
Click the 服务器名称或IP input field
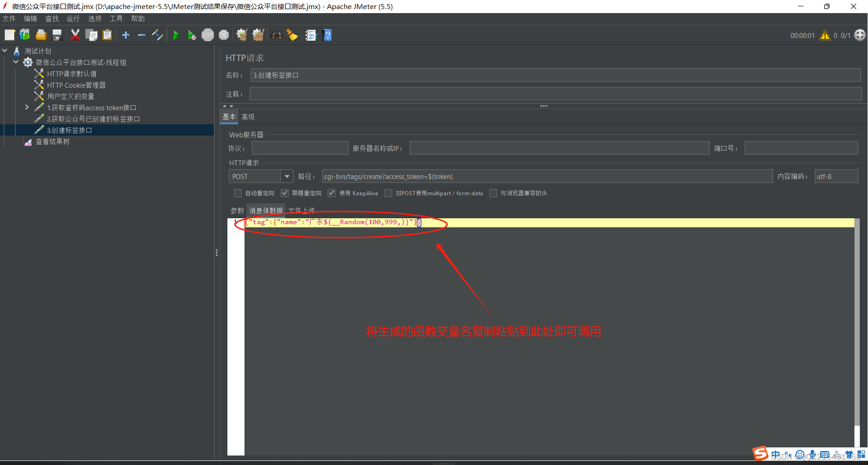coord(559,148)
